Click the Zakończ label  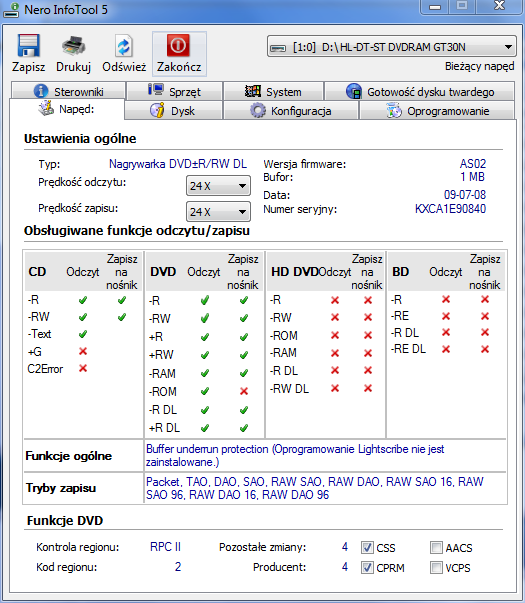(x=179, y=67)
